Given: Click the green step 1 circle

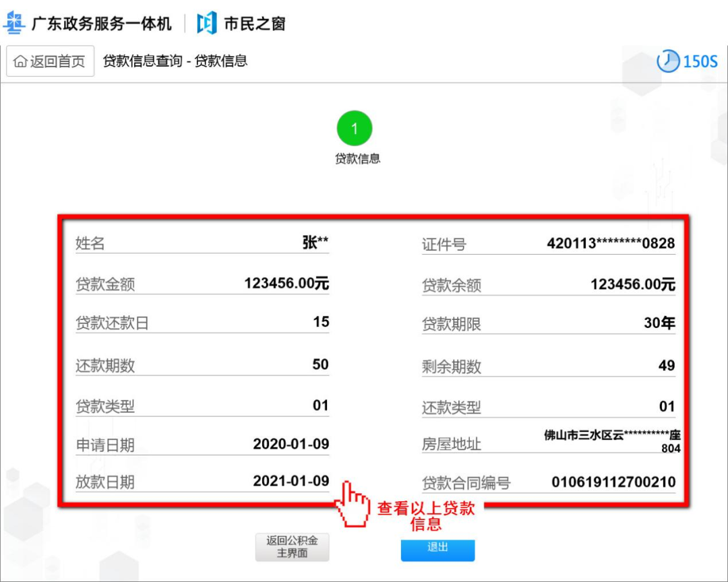Looking at the screenshot, I should coord(355,128).
